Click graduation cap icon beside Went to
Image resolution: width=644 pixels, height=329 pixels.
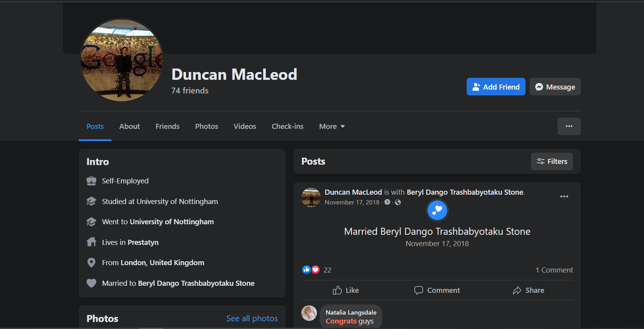(91, 222)
